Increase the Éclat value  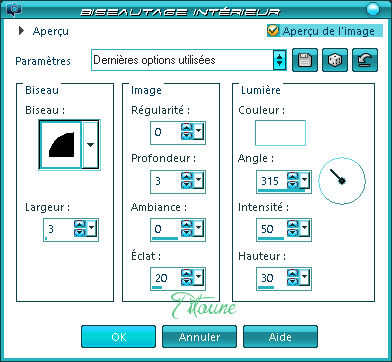click(x=186, y=274)
